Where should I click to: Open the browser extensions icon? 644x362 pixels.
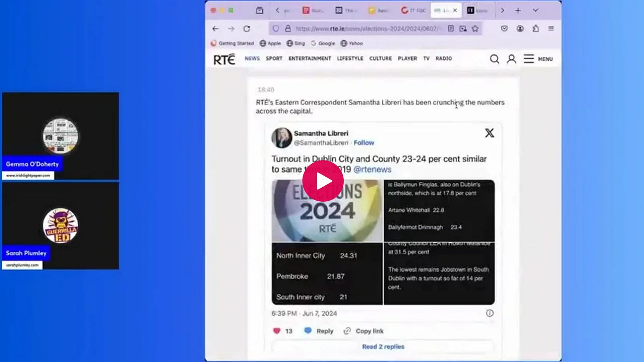pos(536,29)
